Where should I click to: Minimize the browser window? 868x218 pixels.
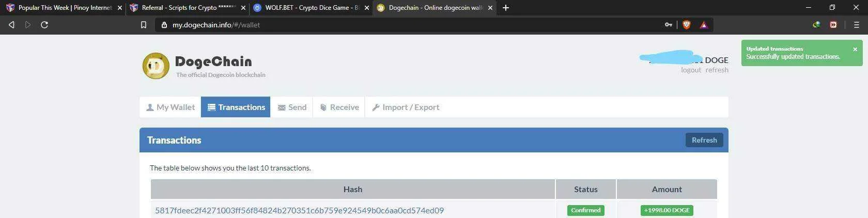coord(809,8)
